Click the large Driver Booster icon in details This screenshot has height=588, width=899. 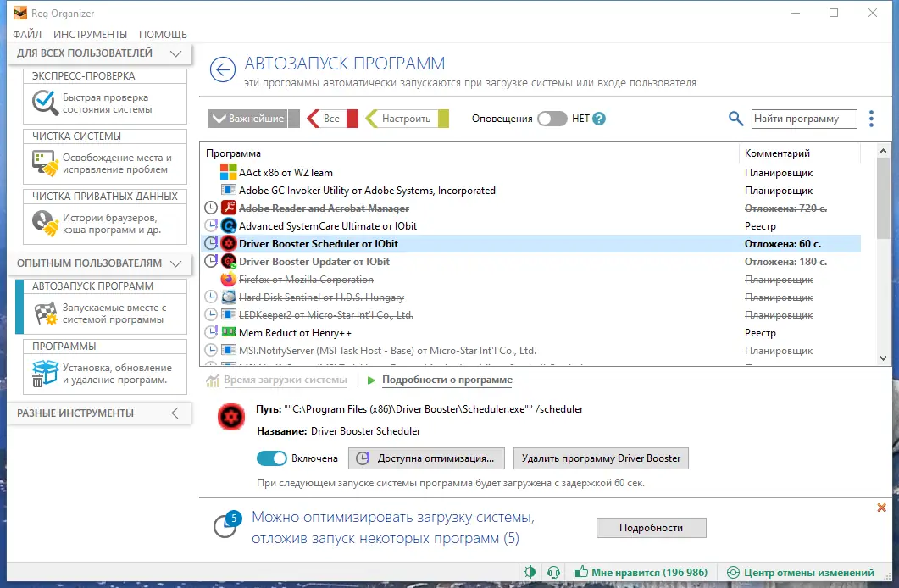[231, 417]
